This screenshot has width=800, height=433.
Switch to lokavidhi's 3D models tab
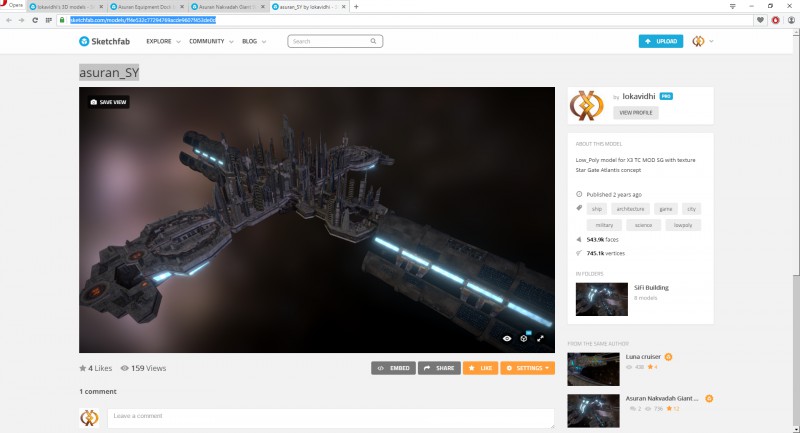(x=66, y=7)
